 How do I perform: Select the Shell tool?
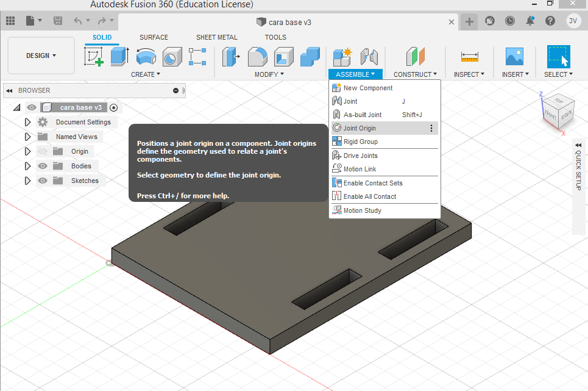[x=284, y=57]
